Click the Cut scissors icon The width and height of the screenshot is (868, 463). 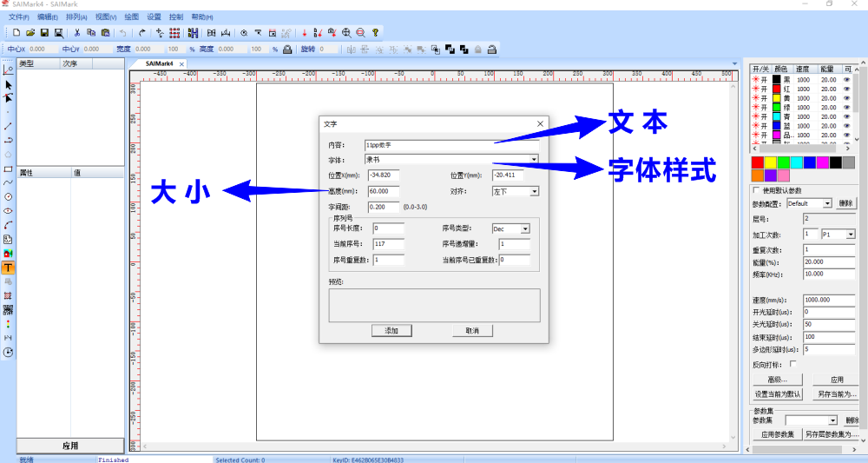click(x=77, y=32)
